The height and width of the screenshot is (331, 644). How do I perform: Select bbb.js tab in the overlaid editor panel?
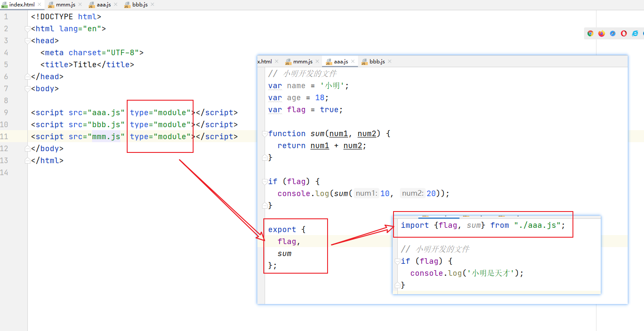click(x=377, y=62)
